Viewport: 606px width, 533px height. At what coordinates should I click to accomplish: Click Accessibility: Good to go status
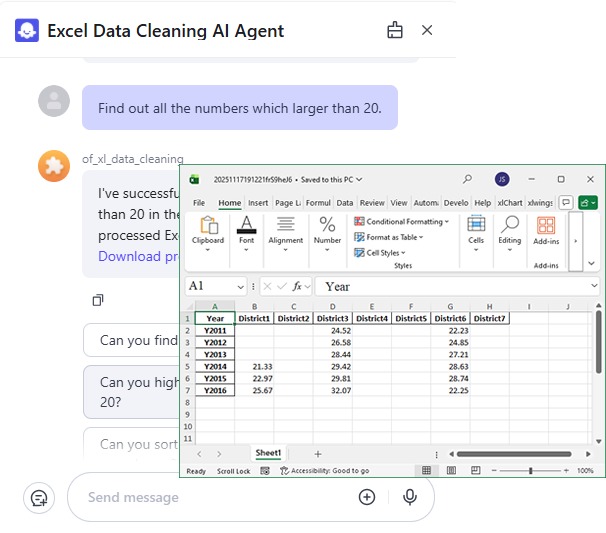point(325,471)
